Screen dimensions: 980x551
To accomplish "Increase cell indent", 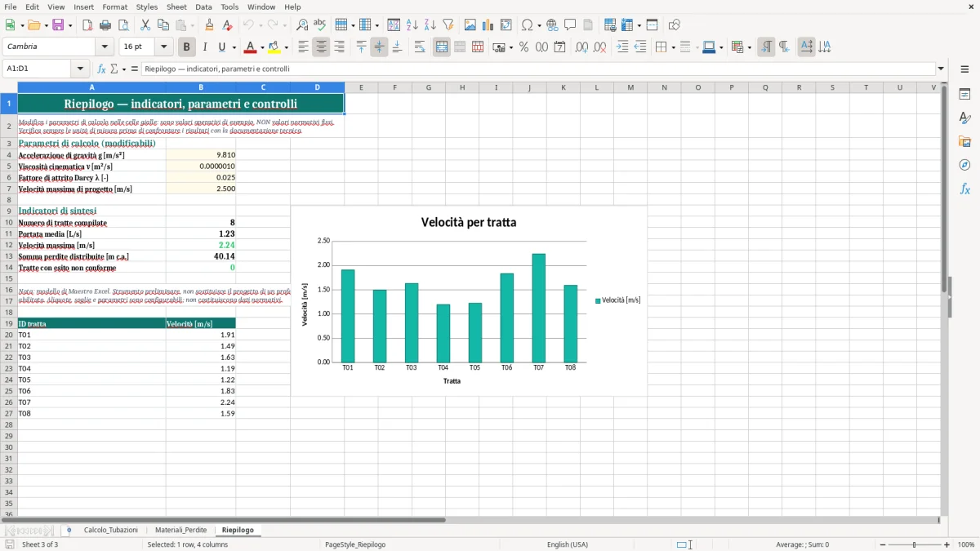I will pos(622,47).
